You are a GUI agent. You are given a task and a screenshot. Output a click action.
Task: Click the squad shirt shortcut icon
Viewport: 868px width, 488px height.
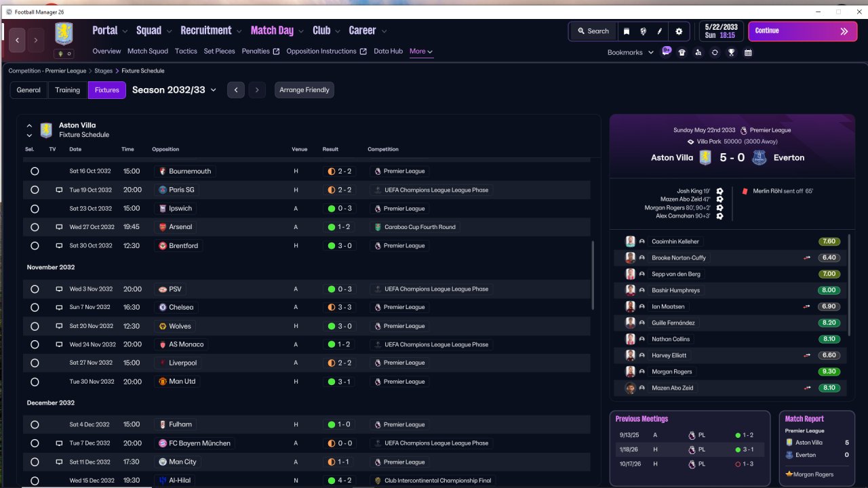[682, 52]
